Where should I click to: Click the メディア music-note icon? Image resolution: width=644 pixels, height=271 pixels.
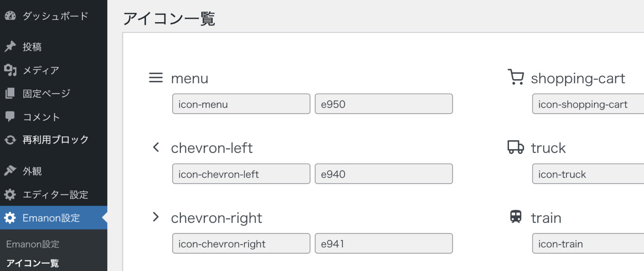[10, 70]
